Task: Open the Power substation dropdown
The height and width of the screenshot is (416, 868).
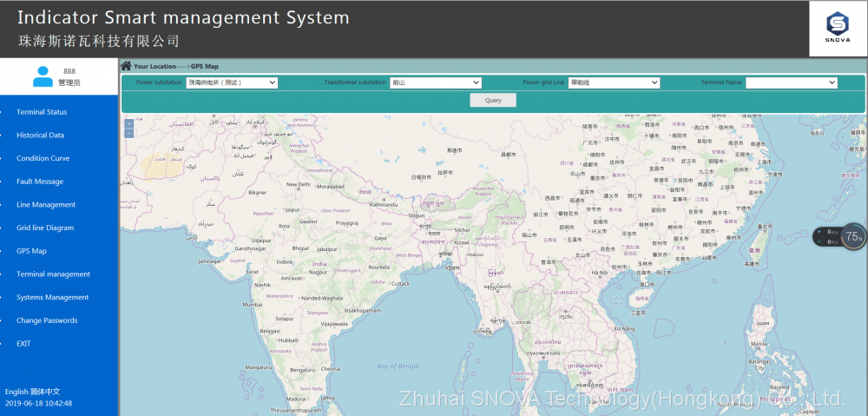Action: pos(231,83)
